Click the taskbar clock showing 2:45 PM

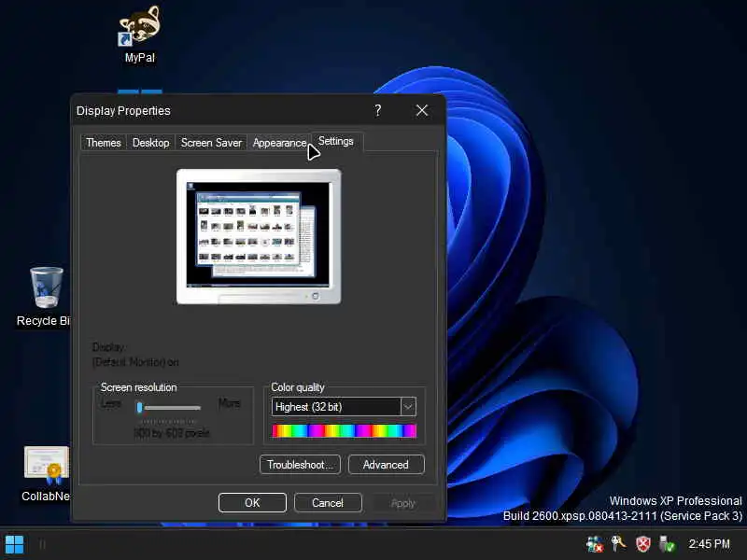click(709, 544)
